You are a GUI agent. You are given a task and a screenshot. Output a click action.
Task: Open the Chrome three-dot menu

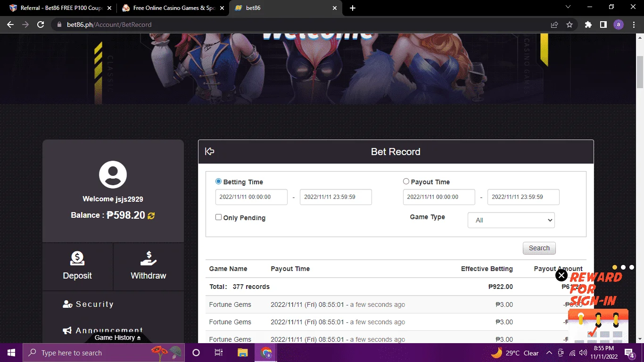tap(634, 25)
